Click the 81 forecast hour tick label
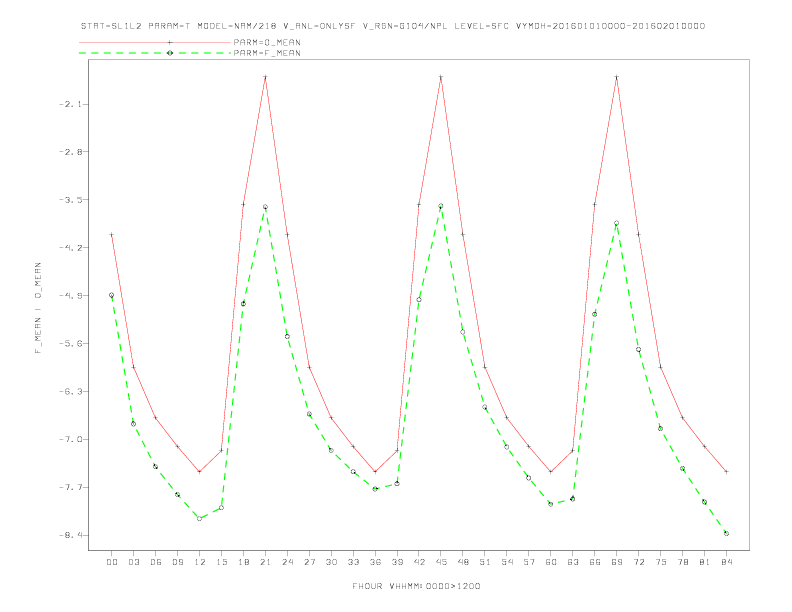Screen dimensions: 792x612 [705, 562]
